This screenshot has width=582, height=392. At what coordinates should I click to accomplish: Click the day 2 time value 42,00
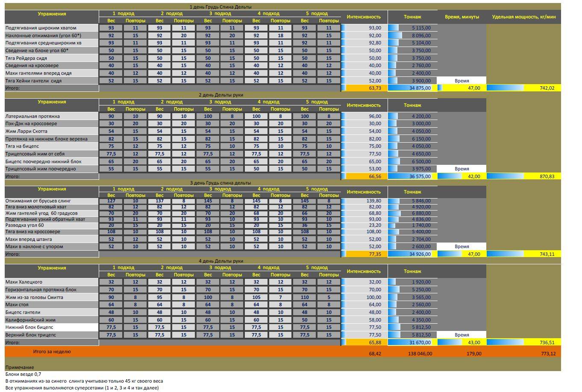tap(462, 176)
